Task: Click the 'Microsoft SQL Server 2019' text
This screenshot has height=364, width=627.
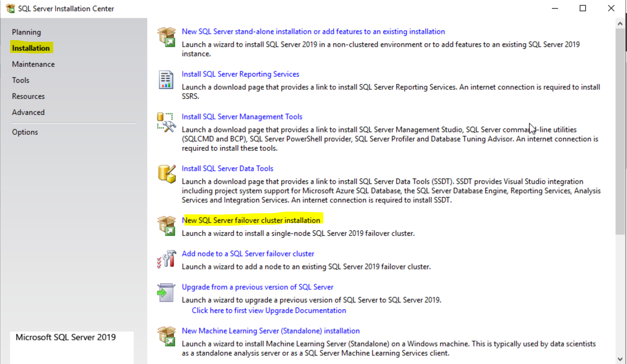Action: [66, 337]
